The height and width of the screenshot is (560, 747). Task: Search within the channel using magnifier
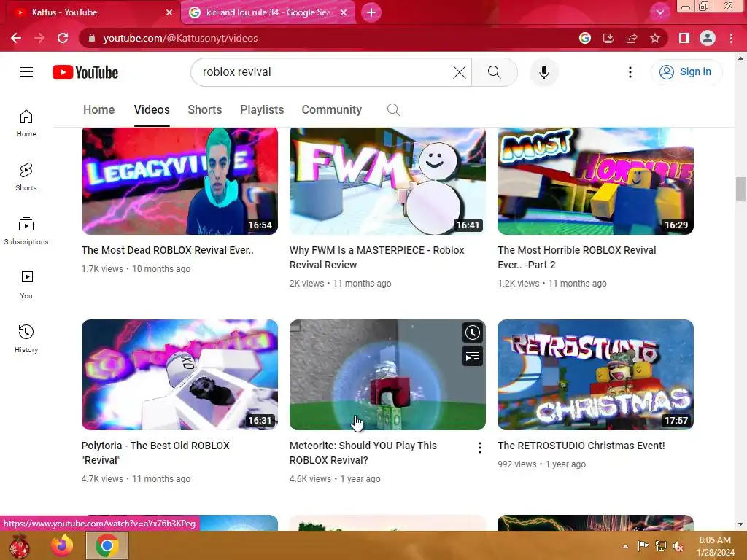[393, 110]
